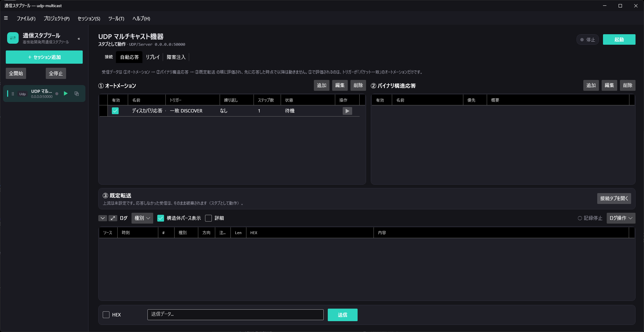The height and width of the screenshot is (332, 644).
Task: Open the hamburger menu icon
Action: pyautogui.click(x=6, y=18)
